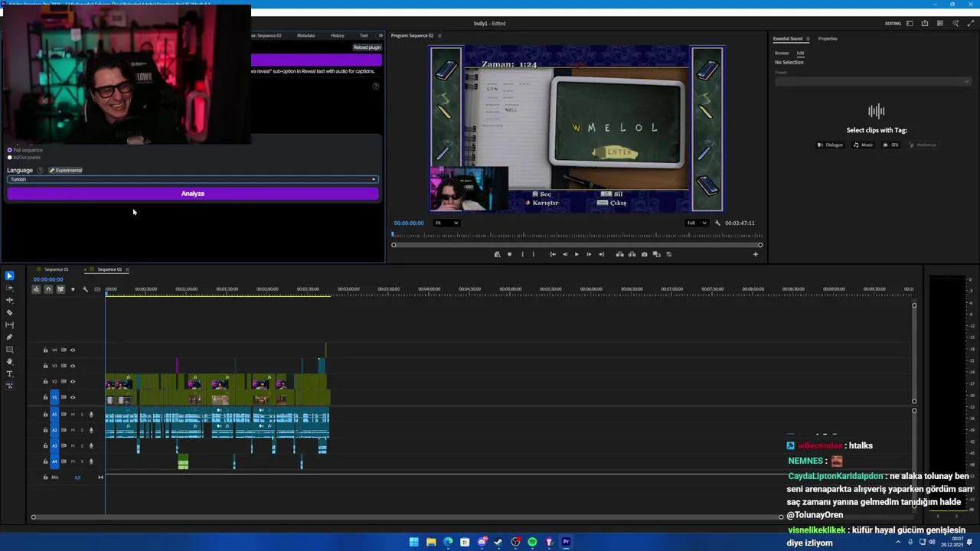Select the Pen tool
980x551 pixels.
pyautogui.click(x=9, y=337)
